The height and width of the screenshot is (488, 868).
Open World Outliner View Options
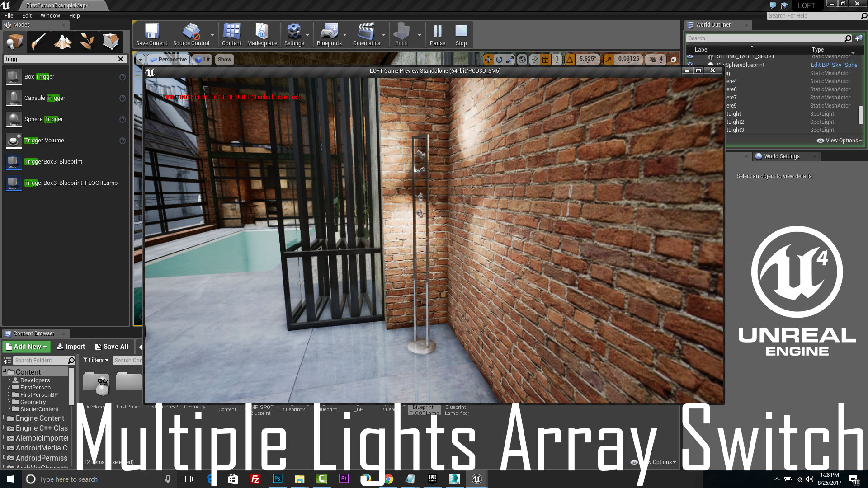pos(840,141)
